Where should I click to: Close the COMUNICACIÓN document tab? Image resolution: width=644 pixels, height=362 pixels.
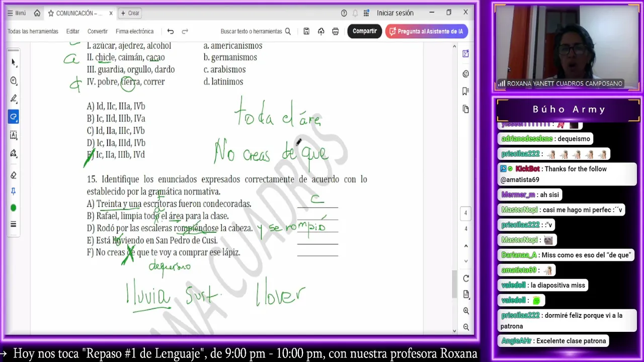[111, 13]
